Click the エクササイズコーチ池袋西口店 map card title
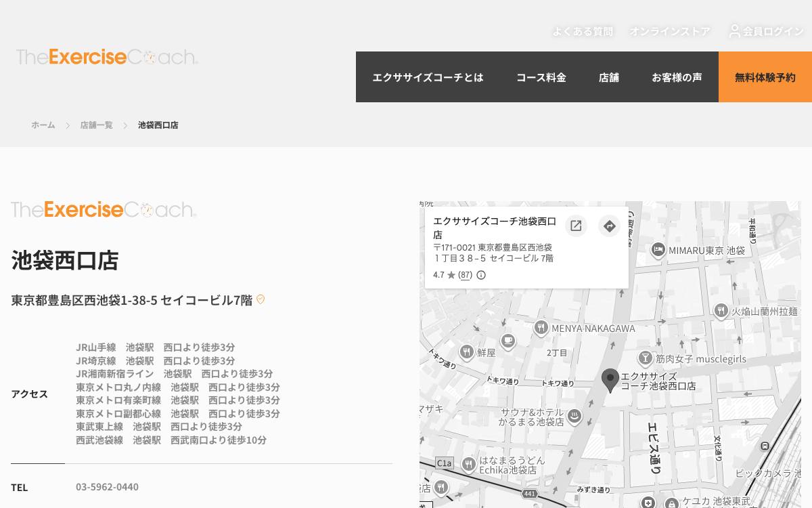 click(495, 228)
